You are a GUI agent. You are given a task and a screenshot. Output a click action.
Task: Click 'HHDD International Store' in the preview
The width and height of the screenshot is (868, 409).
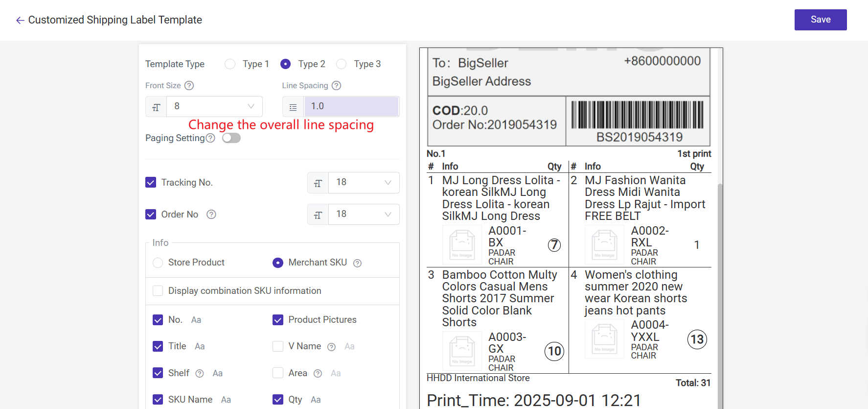[x=478, y=378]
